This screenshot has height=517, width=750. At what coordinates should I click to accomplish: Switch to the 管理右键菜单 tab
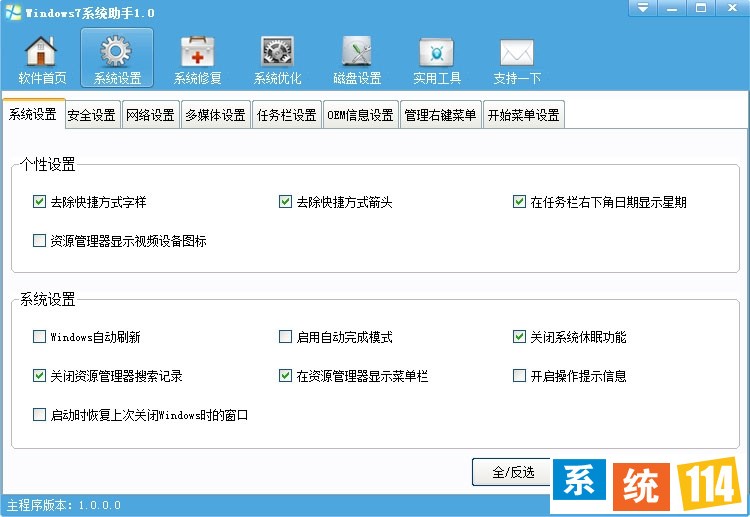click(440, 115)
